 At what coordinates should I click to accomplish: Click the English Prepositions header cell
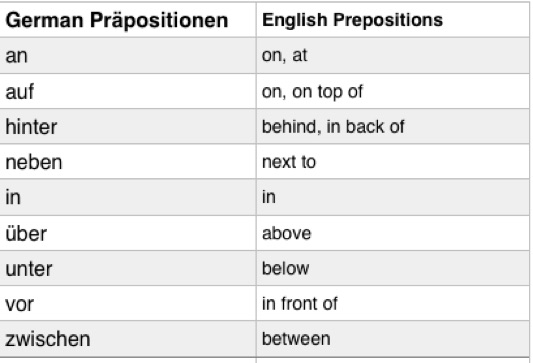(x=393, y=20)
